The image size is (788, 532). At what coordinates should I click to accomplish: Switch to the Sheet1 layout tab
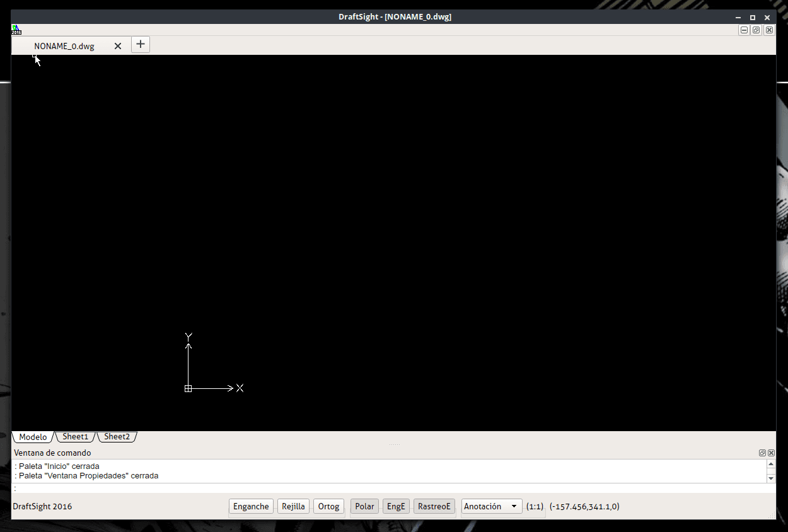[75, 436]
